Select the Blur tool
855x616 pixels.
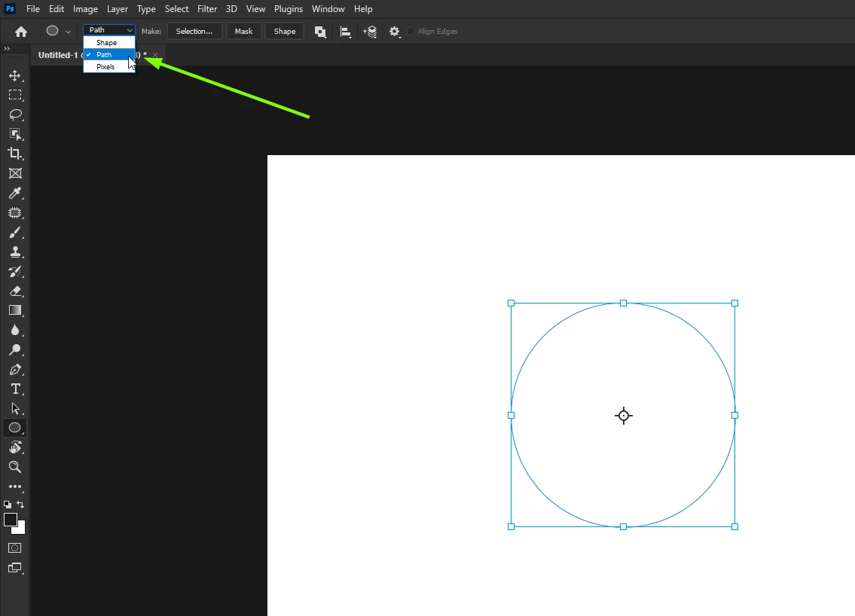click(x=15, y=330)
